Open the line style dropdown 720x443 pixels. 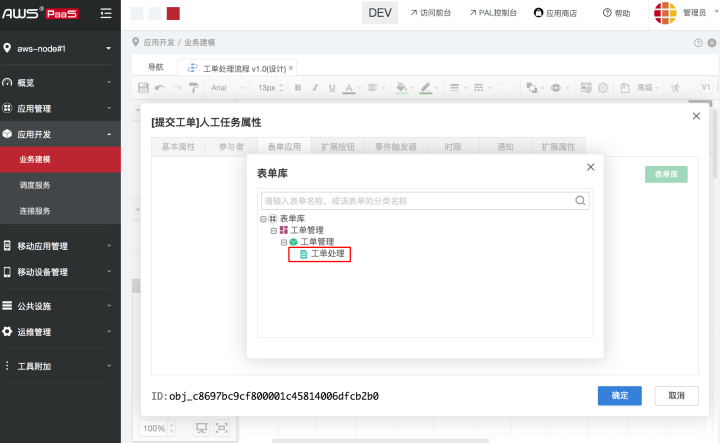[x=481, y=88]
